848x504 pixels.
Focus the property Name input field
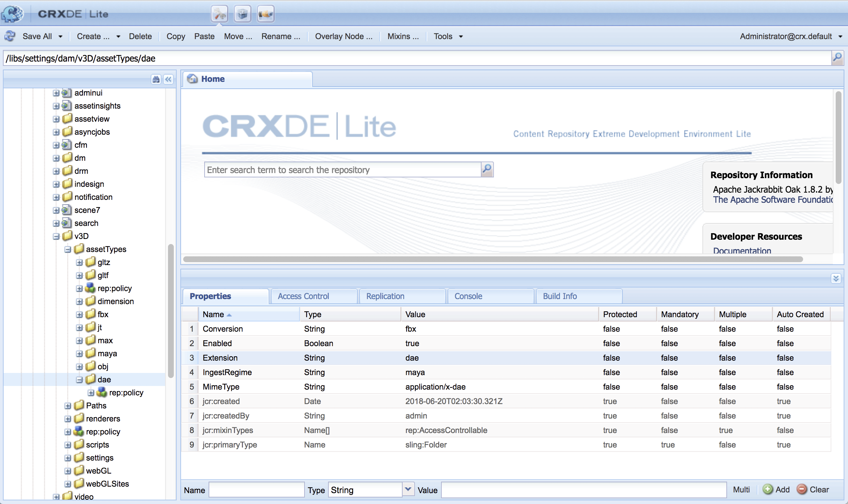[256, 490]
